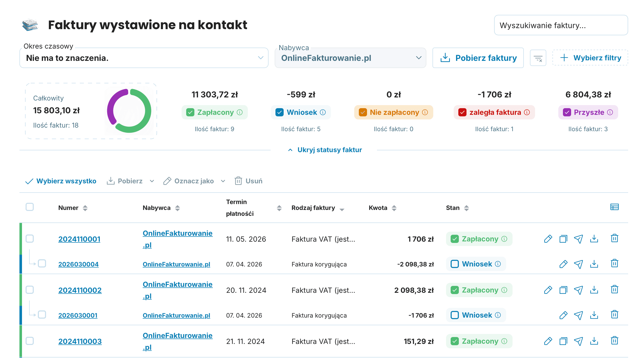Image resolution: width=644 pixels, height=358 pixels.
Task: Edit corrective invoice 2026030004
Action: coord(563,264)
